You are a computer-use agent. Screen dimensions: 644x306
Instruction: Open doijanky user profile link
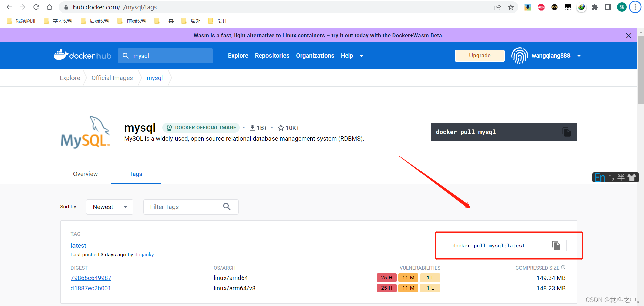point(144,255)
